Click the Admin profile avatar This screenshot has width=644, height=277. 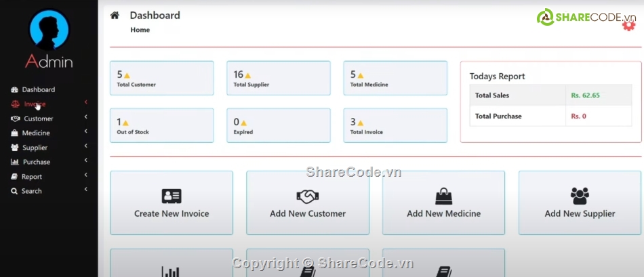[49, 30]
